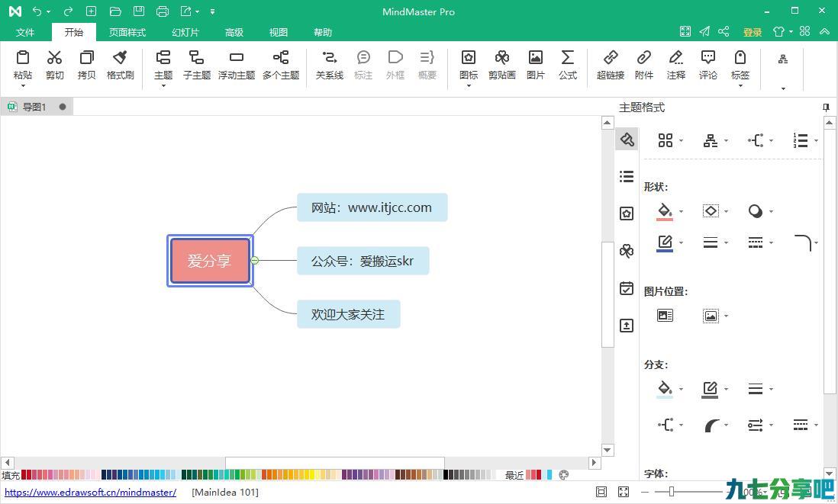Switch to Page Style (页面样式) tab

tap(127, 33)
